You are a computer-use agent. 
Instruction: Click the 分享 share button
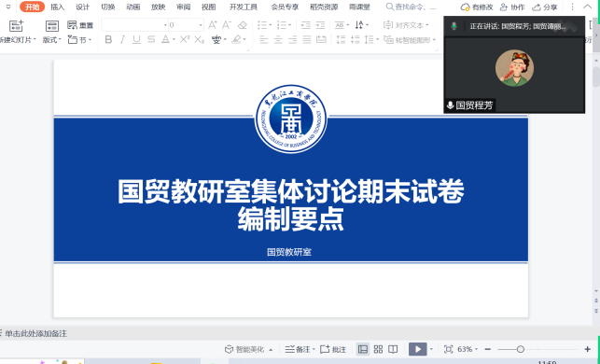[545, 7]
